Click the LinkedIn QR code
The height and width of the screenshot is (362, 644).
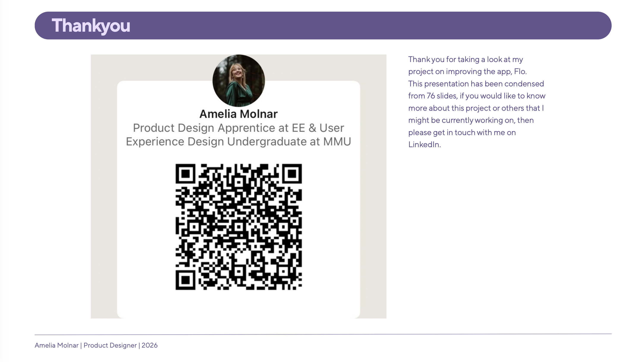click(x=239, y=227)
